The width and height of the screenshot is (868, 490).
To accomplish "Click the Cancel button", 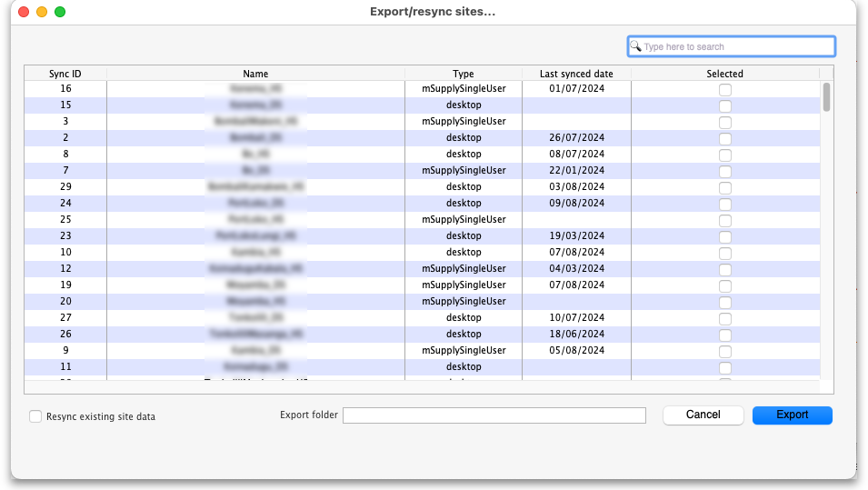I will [703, 415].
